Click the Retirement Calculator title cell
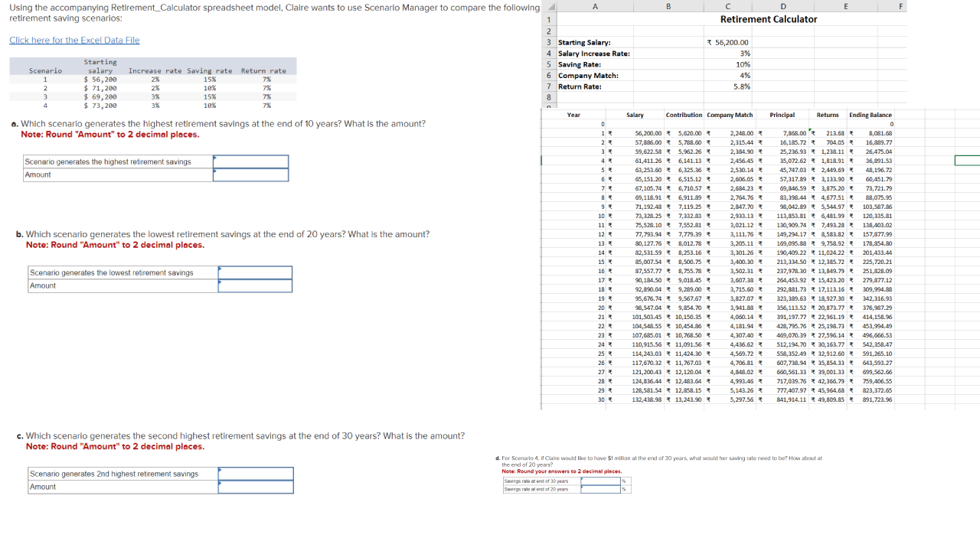 coord(767,19)
